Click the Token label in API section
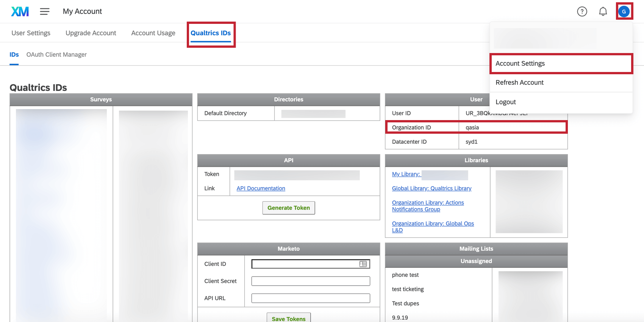The width and height of the screenshot is (644, 322). (x=212, y=174)
